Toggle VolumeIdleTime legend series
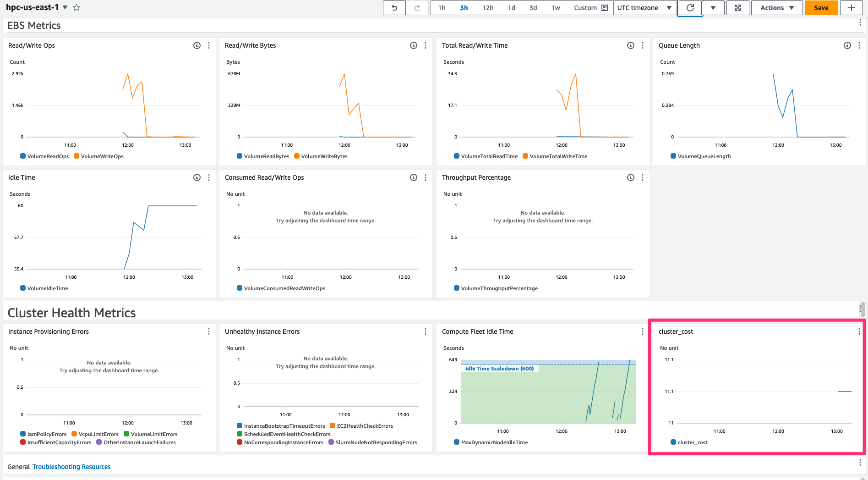This screenshot has height=480, width=868. (44, 288)
